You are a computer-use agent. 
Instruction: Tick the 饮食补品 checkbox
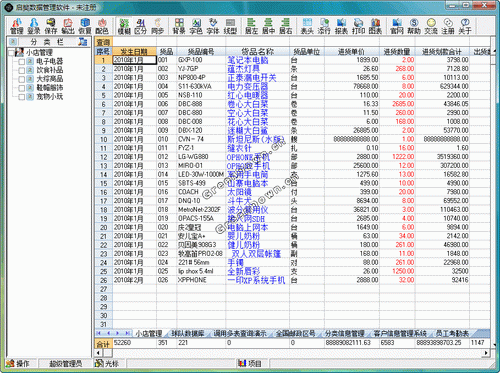pyautogui.click(x=22, y=71)
